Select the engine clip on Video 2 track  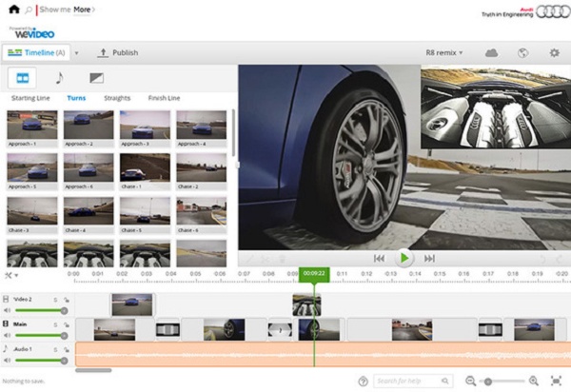click(306, 304)
